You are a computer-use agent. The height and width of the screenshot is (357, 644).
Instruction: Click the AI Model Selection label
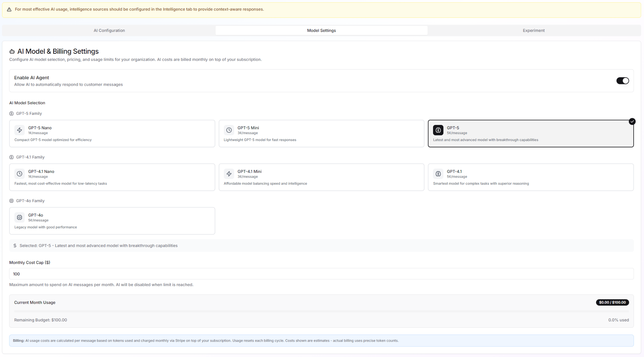27,103
